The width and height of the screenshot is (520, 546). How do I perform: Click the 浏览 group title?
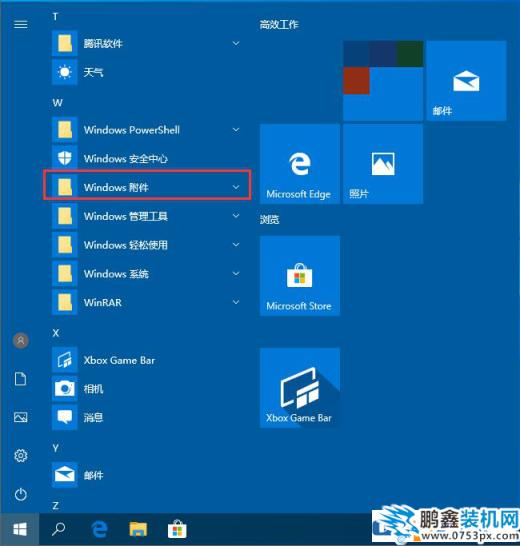(x=270, y=219)
